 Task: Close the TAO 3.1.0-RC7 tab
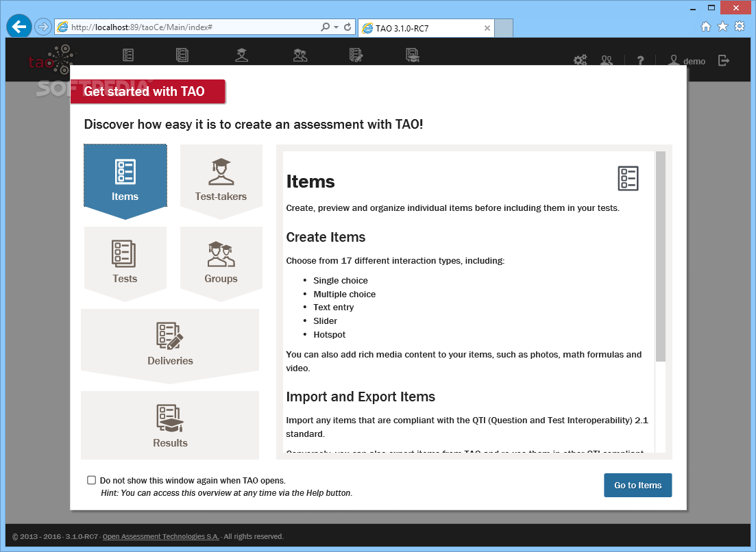(487, 28)
